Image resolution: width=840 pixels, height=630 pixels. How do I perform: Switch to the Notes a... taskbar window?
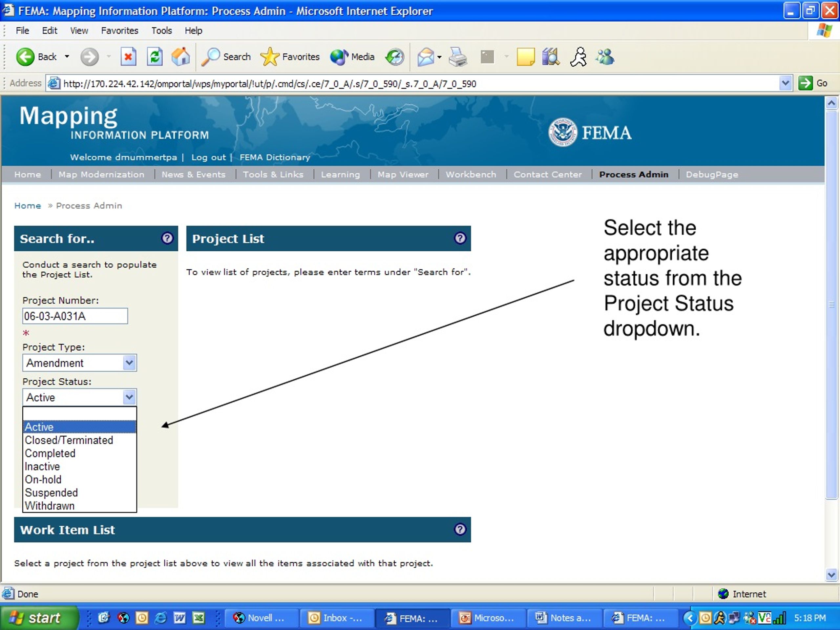[x=564, y=618]
